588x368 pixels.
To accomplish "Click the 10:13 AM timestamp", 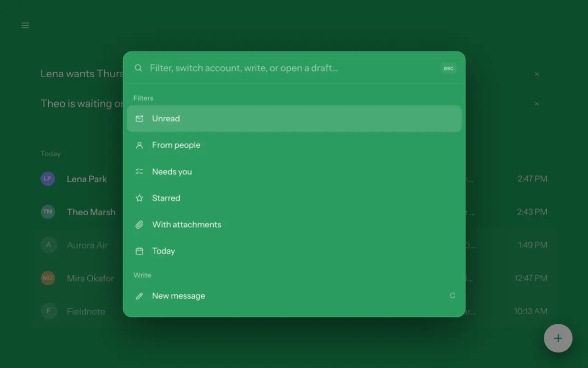I will [x=531, y=311].
